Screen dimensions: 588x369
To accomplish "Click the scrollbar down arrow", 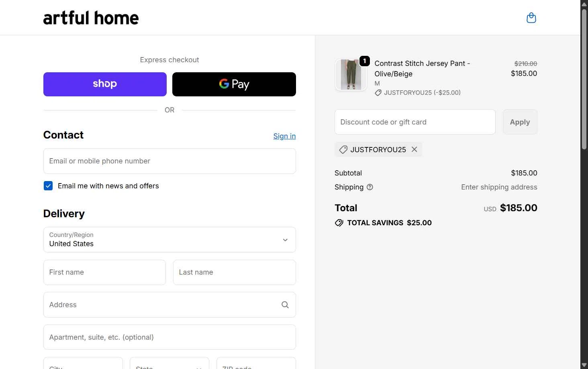I will (584, 365).
